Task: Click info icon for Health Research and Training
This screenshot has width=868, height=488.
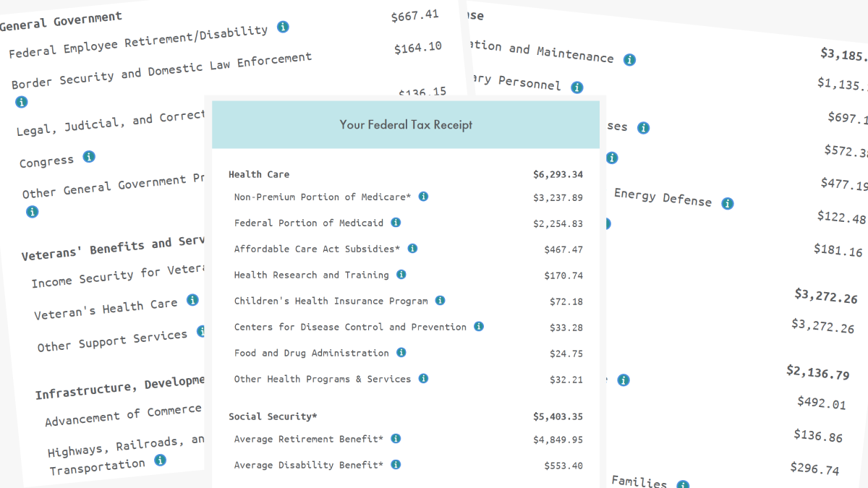Action: (x=401, y=275)
